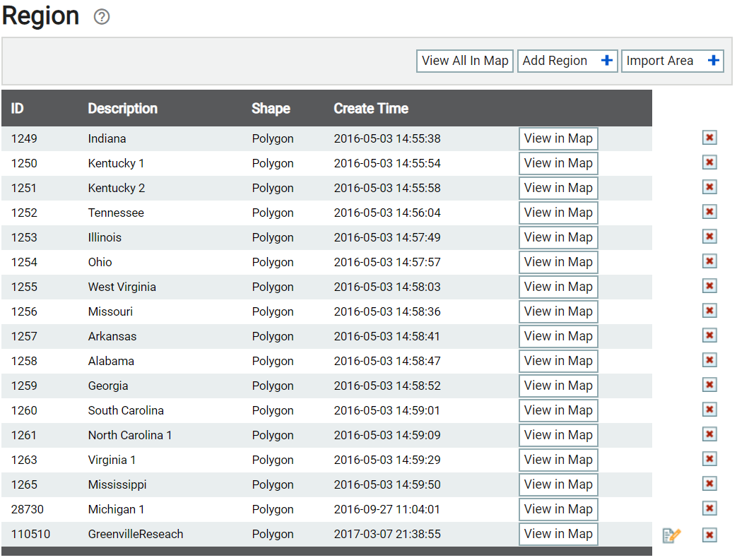Select the GreenvilleReseach description cell
Image resolution: width=737 pixels, height=560 pixels.
[x=136, y=534]
